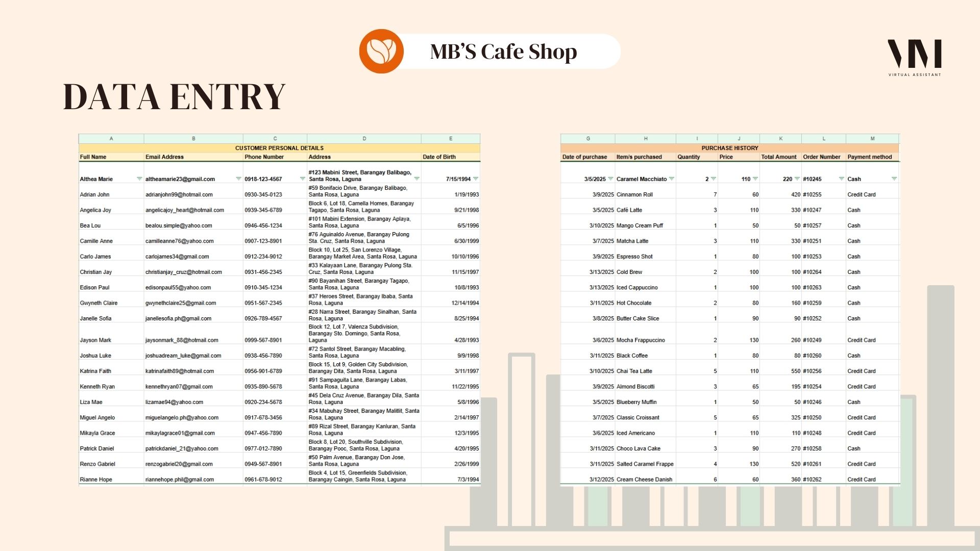Expand filter in #123 Mabini Street address cell
Viewport: 980px width, 551px height.
416,179
